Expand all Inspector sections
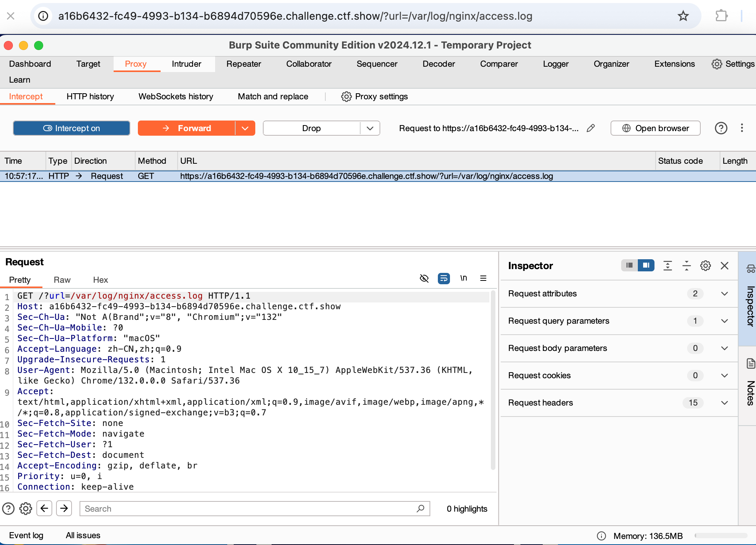 tap(667, 266)
